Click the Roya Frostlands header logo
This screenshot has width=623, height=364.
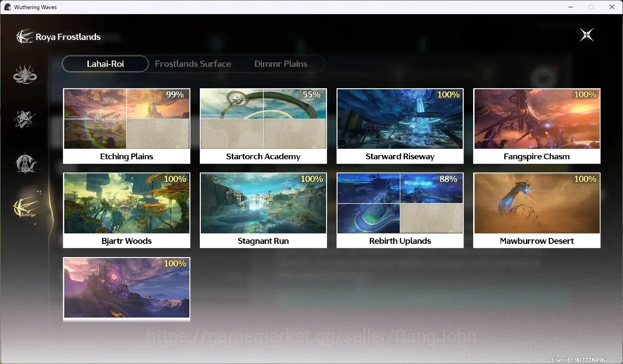(25, 36)
